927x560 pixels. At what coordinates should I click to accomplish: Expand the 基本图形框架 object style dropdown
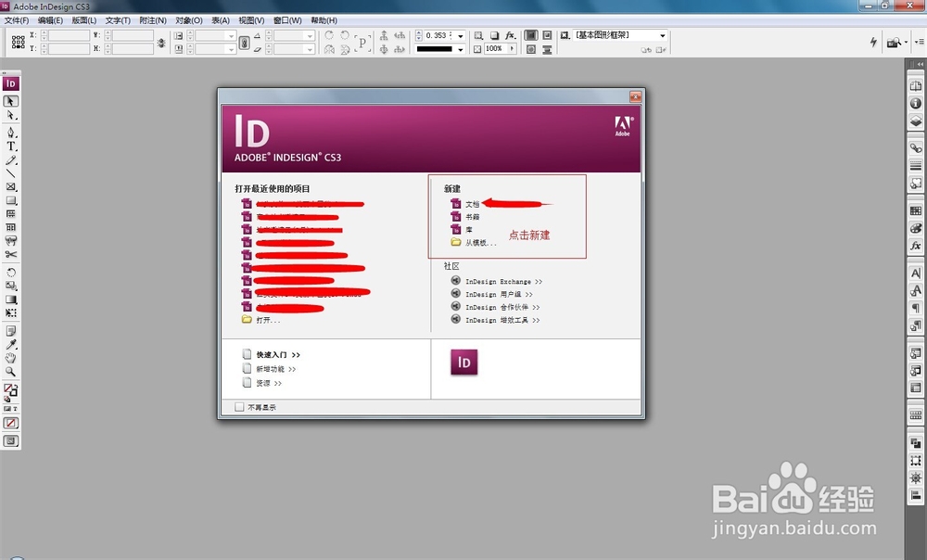662,35
